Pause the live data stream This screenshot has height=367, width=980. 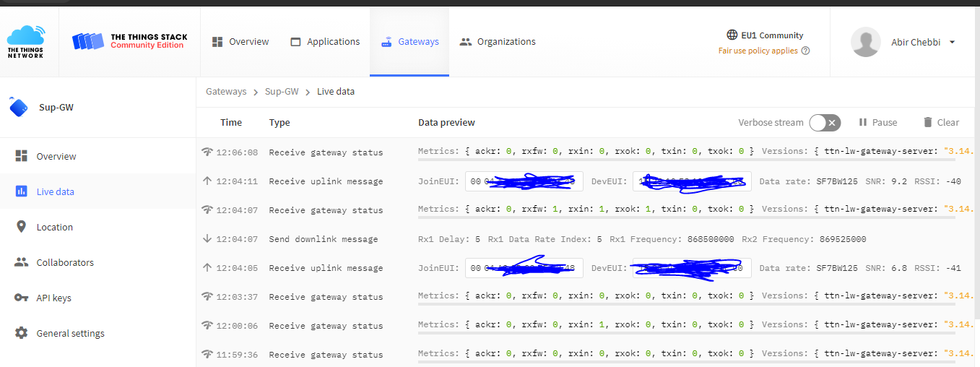click(x=877, y=123)
